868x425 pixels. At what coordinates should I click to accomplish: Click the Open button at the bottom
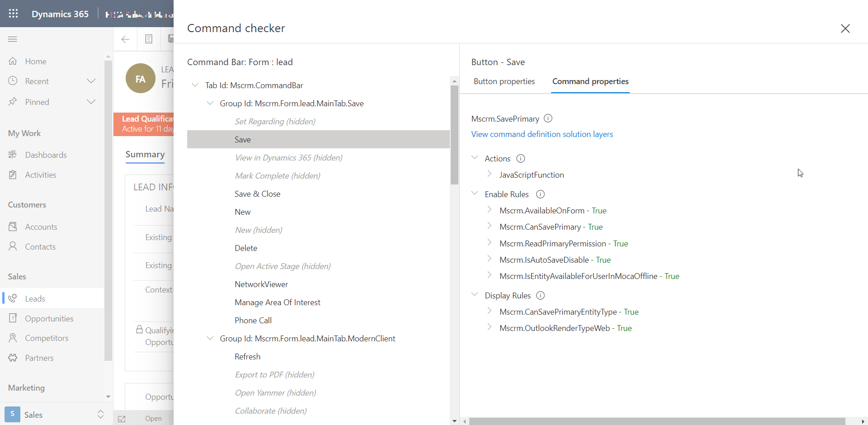tap(153, 418)
